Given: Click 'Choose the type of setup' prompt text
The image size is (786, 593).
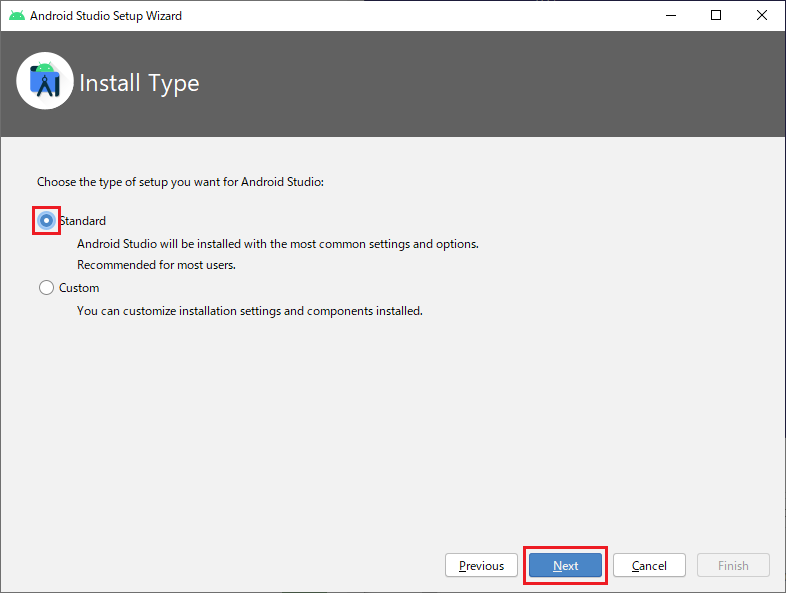Looking at the screenshot, I should tap(180, 182).
